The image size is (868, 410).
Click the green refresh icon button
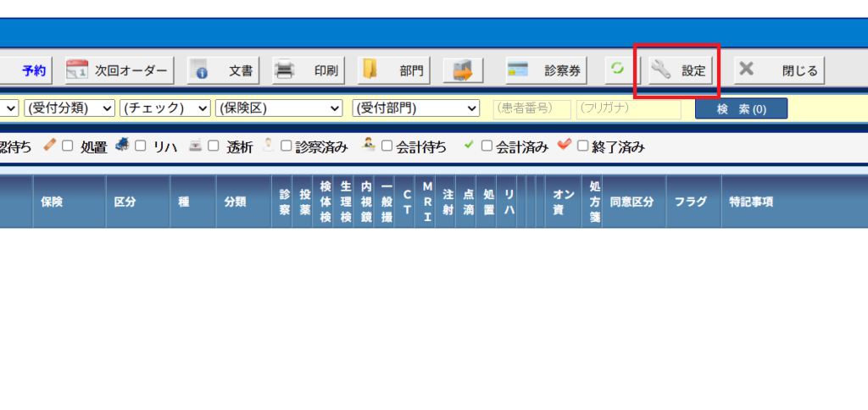click(618, 70)
